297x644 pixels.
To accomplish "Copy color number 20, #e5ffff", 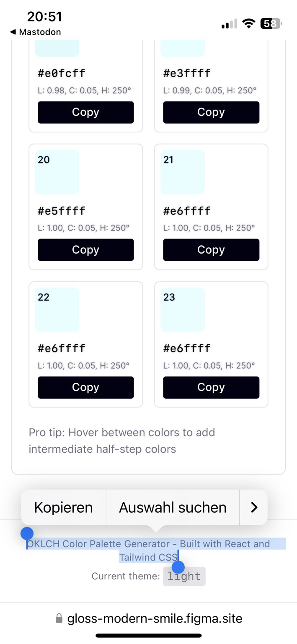I will [86, 250].
